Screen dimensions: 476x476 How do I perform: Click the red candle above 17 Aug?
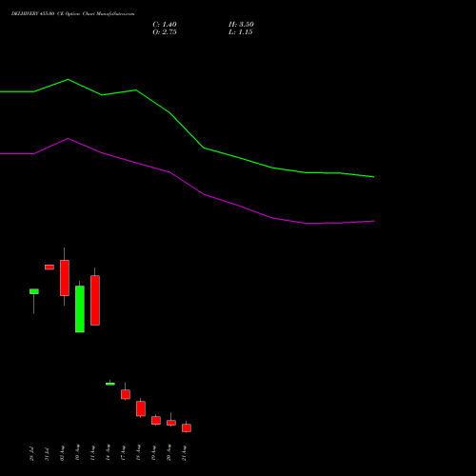[x=126, y=394]
